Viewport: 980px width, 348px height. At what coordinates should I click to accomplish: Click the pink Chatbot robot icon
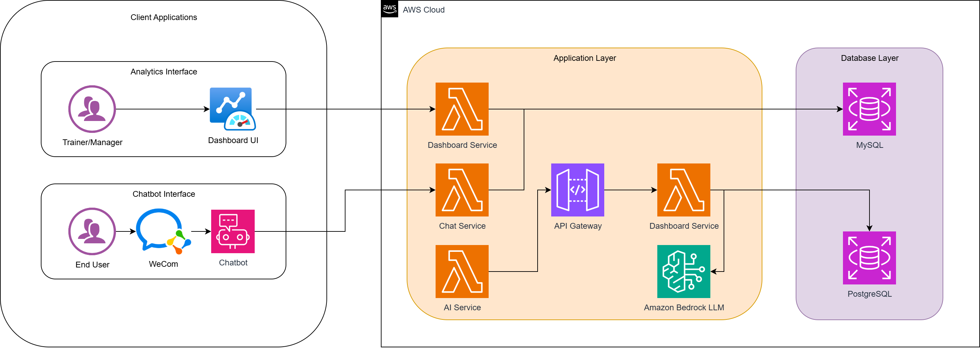coord(233,231)
